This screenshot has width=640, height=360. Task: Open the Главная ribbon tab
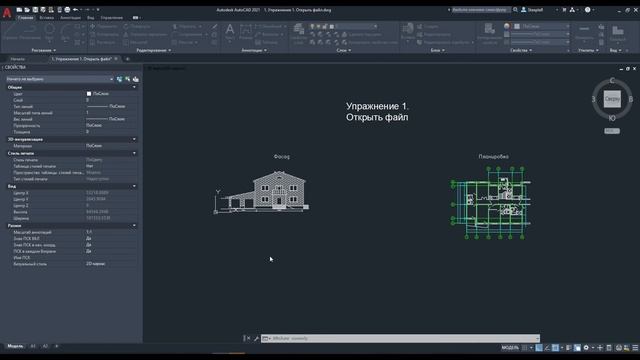[x=25, y=18]
